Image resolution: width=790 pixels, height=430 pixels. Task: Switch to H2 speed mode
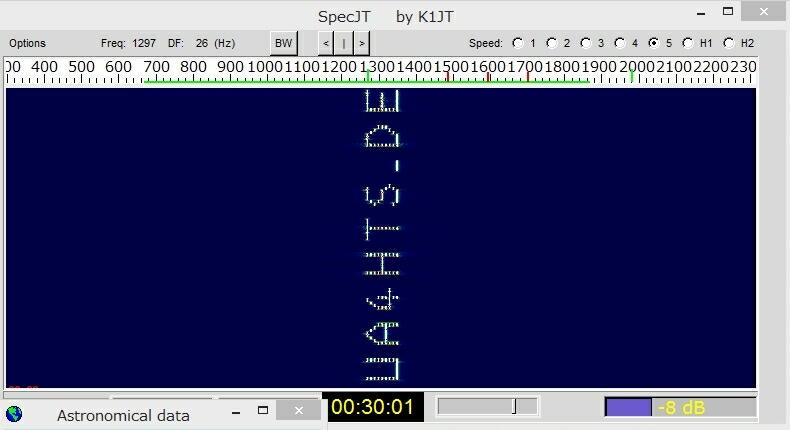pos(729,43)
